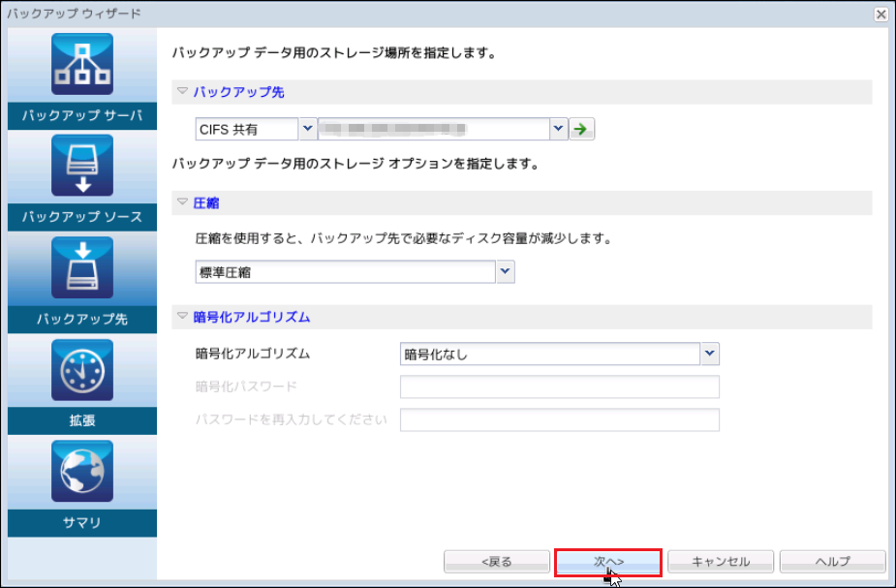Proceed with the 次へ> button
Screen dimensions: 896x588
[608, 562]
